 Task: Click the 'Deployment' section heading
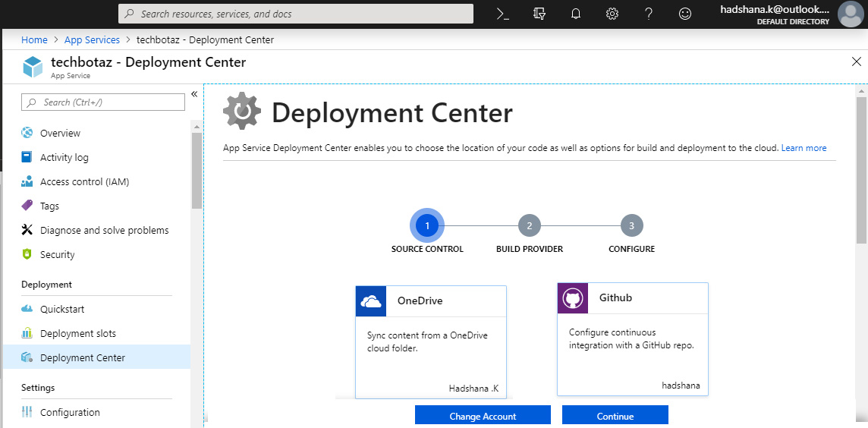click(x=46, y=284)
